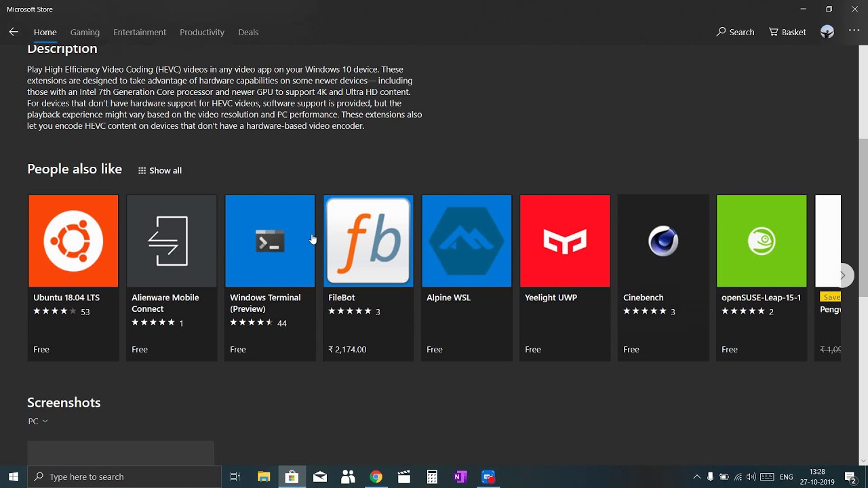The image size is (868, 488).
Task: Switch to the Home tab
Action: (x=45, y=32)
